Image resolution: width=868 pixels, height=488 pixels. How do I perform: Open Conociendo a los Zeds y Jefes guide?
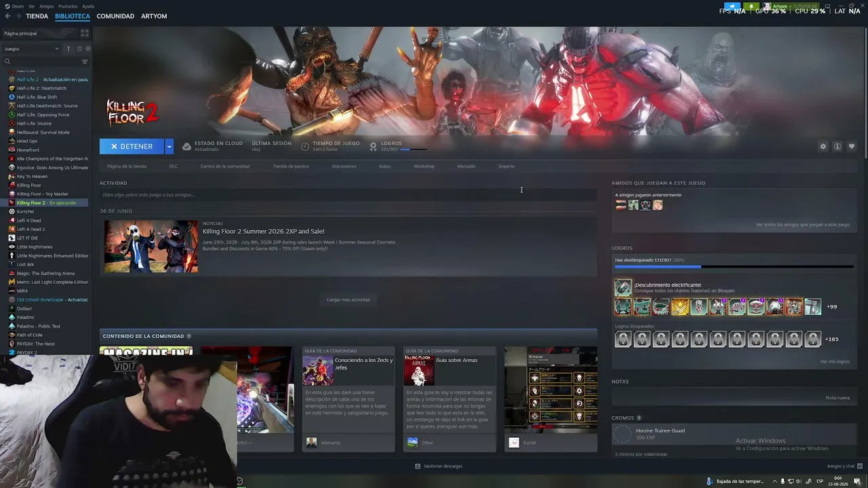[x=348, y=399]
